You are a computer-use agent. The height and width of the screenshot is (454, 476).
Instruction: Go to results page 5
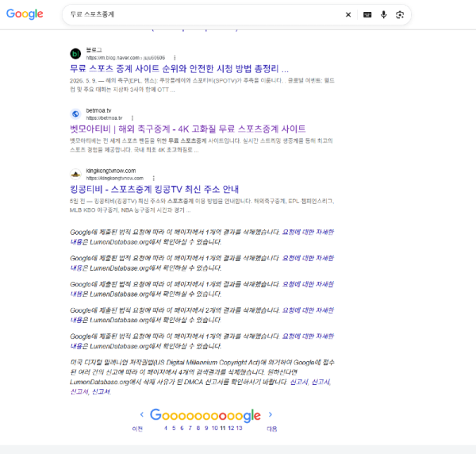[x=174, y=428]
